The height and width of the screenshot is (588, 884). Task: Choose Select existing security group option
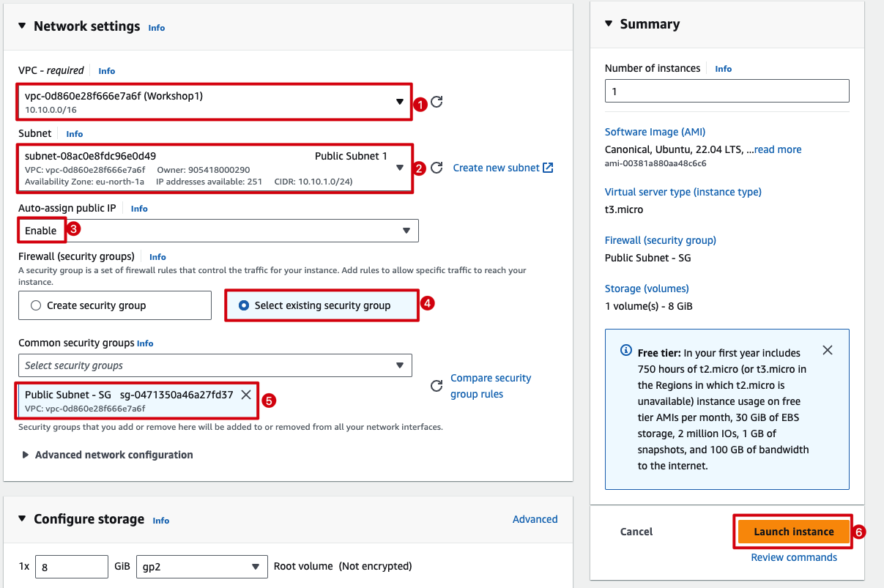click(x=244, y=306)
